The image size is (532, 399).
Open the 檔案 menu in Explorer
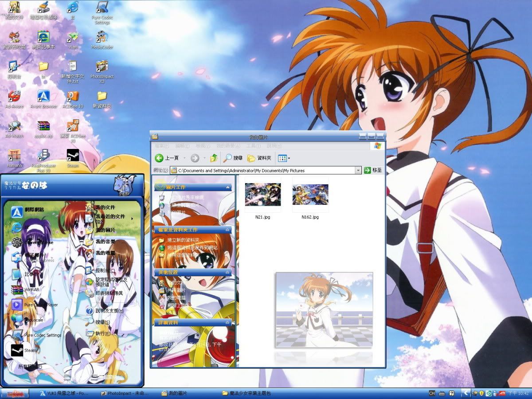(162, 146)
